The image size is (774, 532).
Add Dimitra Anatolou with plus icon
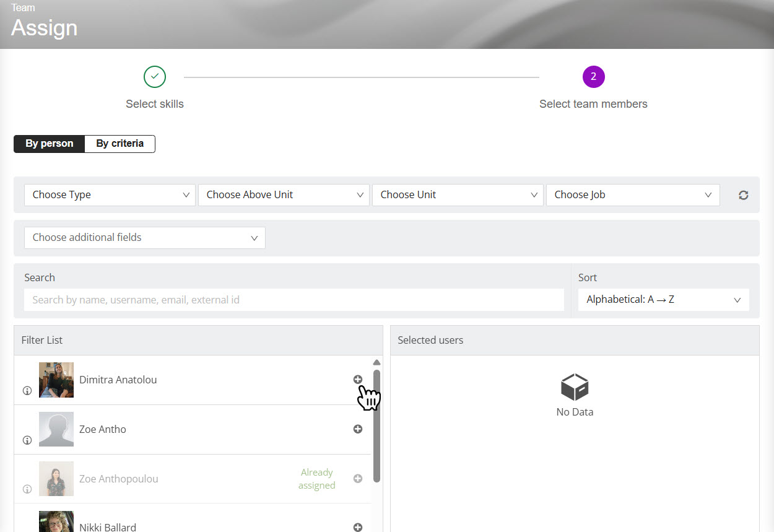click(358, 380)
